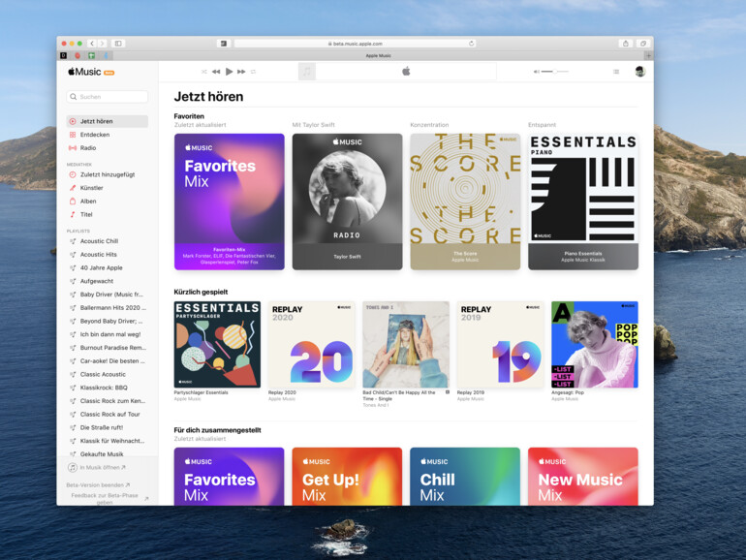Open Radio in the sidebar

[x=108, y=148]
